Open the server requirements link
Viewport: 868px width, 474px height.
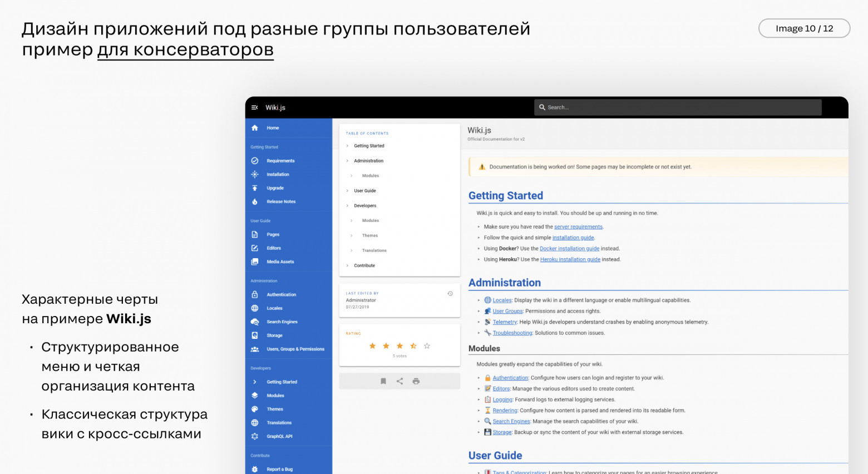click(x=579, y=226)
